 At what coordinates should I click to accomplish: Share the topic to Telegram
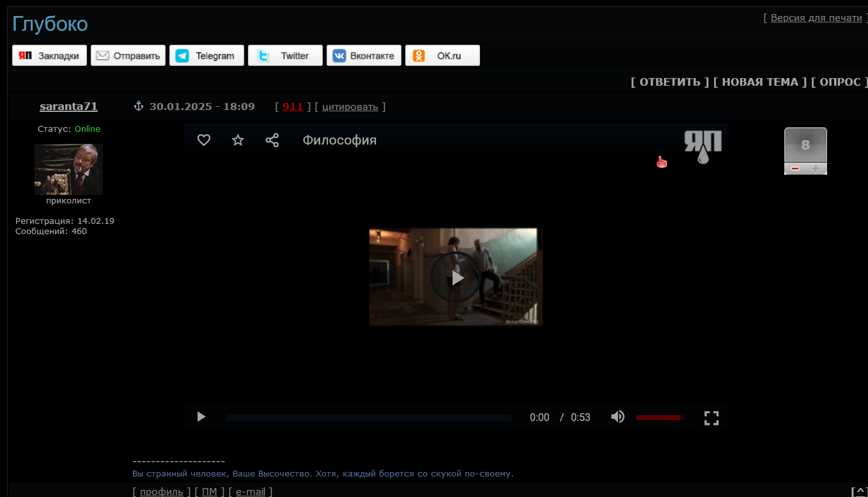coord(206,56)
